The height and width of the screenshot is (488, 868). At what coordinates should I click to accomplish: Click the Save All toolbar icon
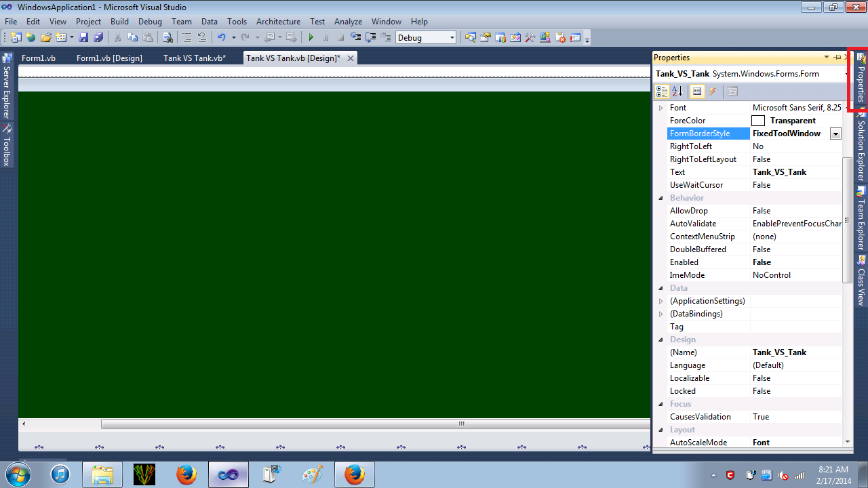tap(98, 38)
